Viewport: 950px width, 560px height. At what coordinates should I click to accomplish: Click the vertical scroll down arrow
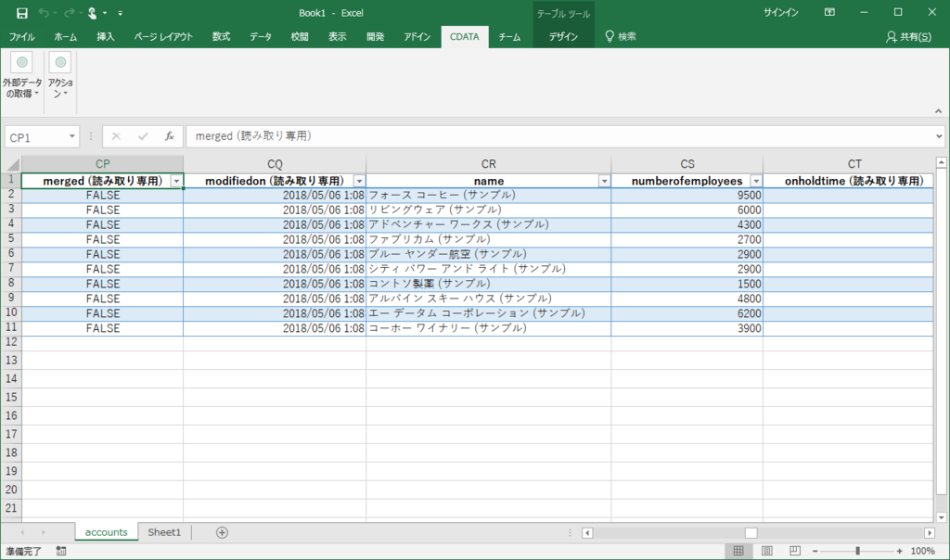941,517
